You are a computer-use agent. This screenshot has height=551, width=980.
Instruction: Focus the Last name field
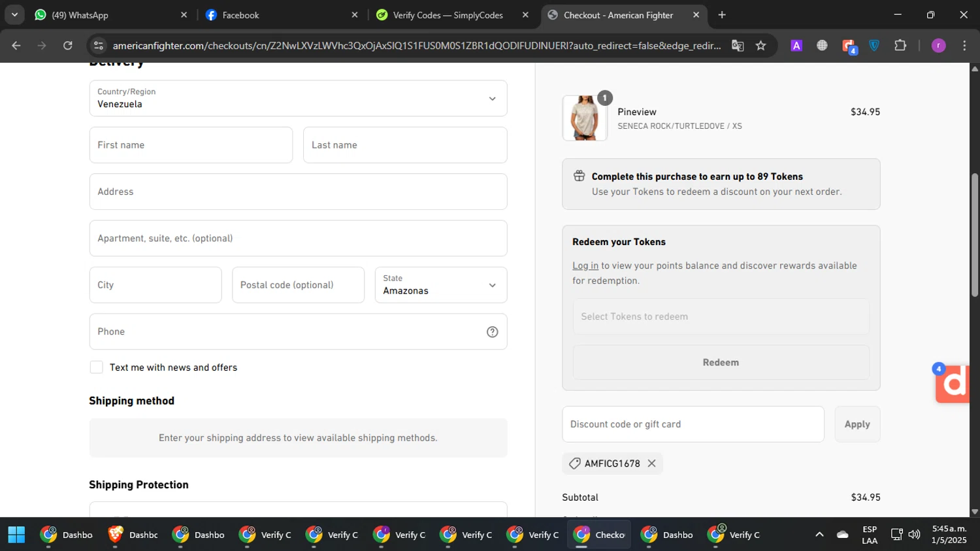pyautogui.click(x=405, y=145)
